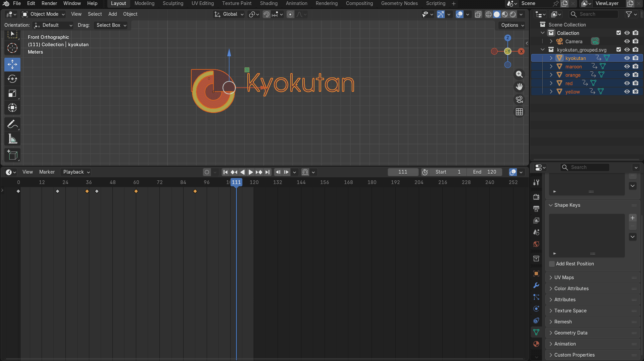Switch to the UV Editing workspace tab
This screenshot has height=361, width=644.
tap(202, 4)
